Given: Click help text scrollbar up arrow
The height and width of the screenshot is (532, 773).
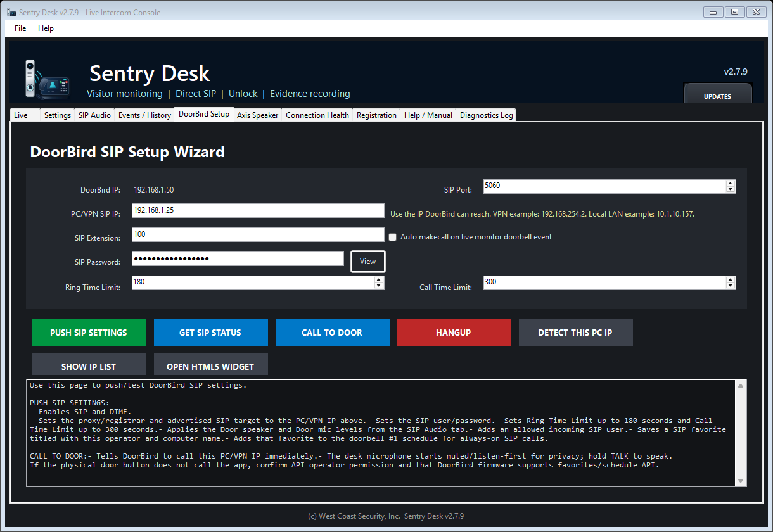Looking at the screenshot, I should point(740,385).
